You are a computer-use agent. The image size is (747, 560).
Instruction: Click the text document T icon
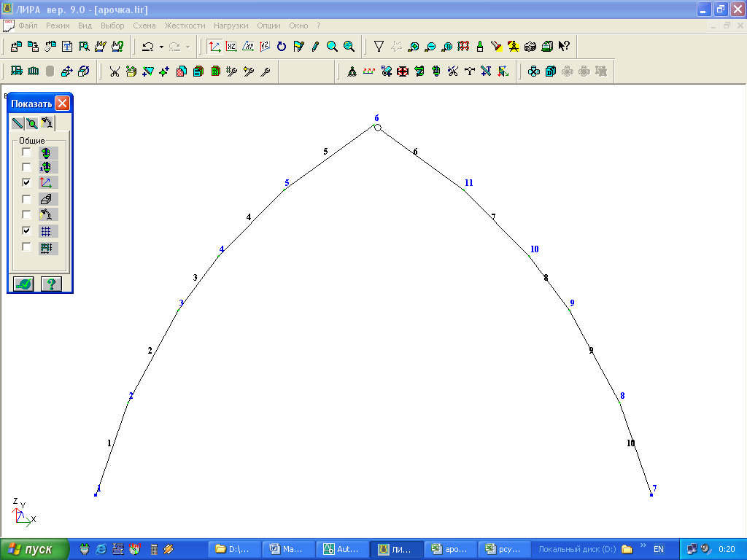click(67, 46)
